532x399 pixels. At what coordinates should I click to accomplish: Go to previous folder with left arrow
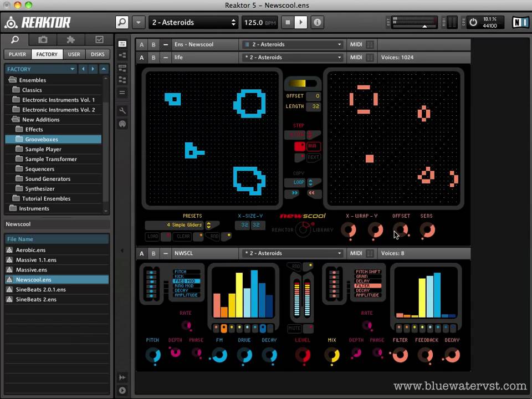[x=83, y=69]
